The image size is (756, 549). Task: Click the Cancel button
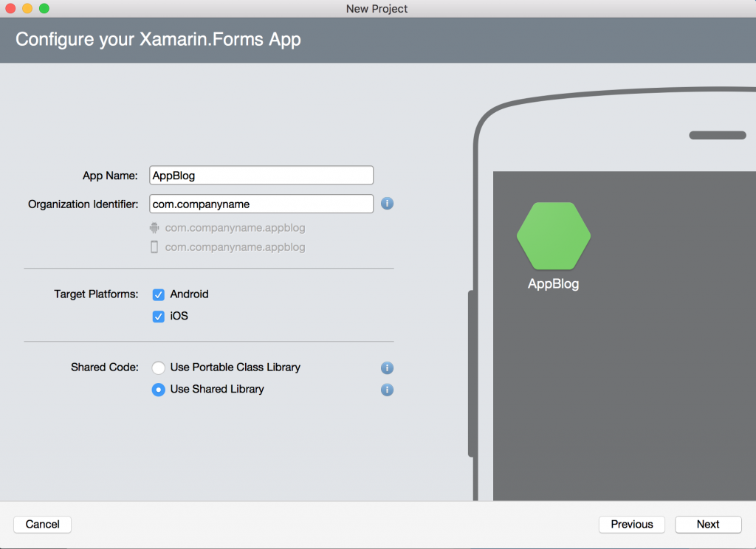point(42,525)
